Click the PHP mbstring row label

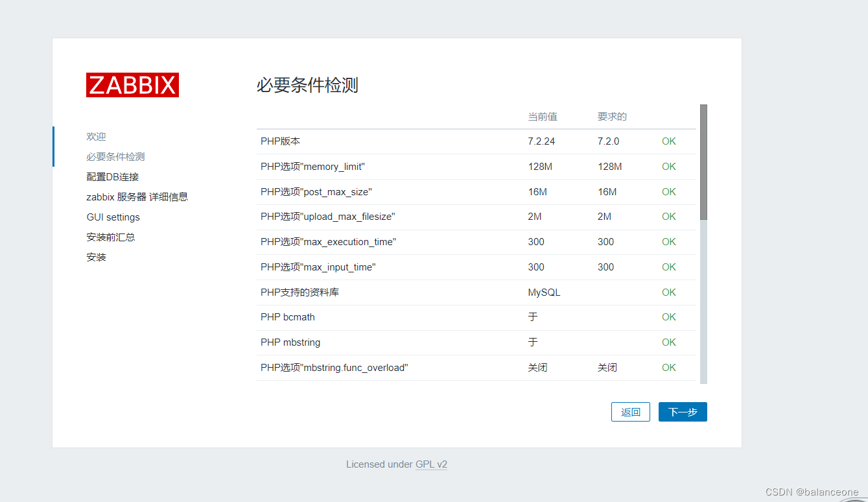[290, 342]
